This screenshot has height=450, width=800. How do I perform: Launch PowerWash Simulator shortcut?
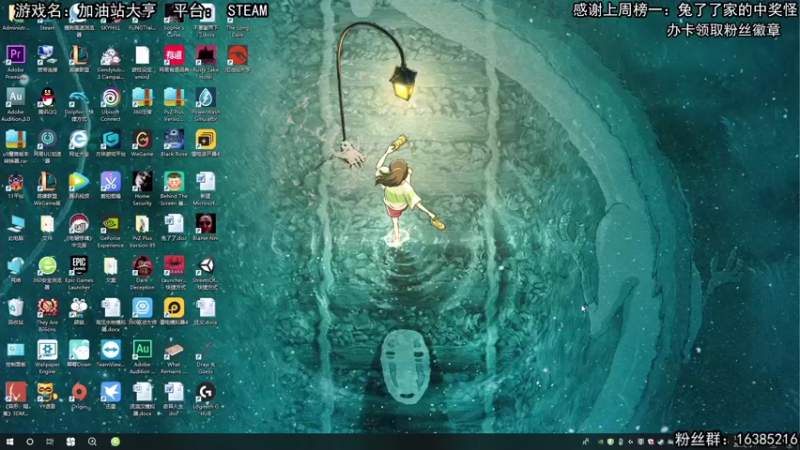click(205, 97)
